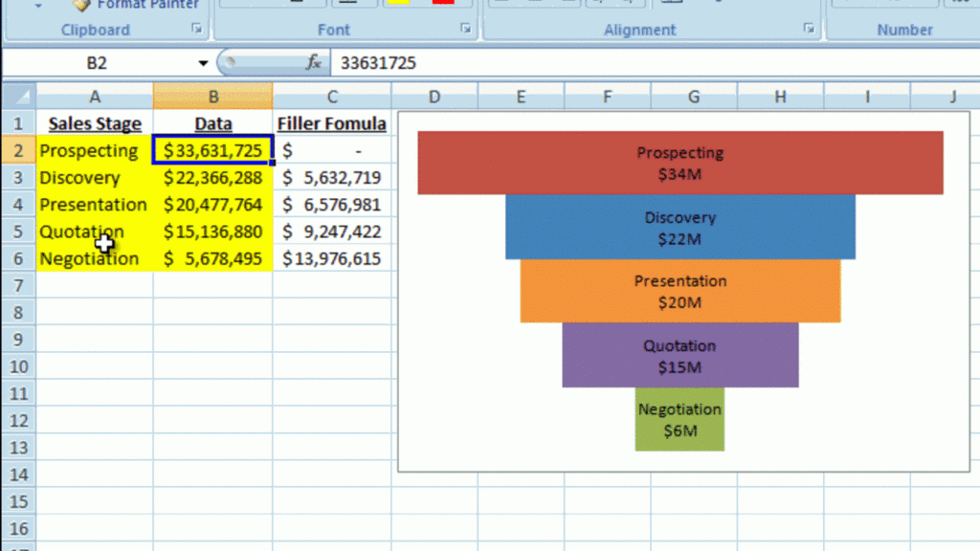Select cell B2 containing $33,631,725

pyautogui.click(x=212, y=150)
